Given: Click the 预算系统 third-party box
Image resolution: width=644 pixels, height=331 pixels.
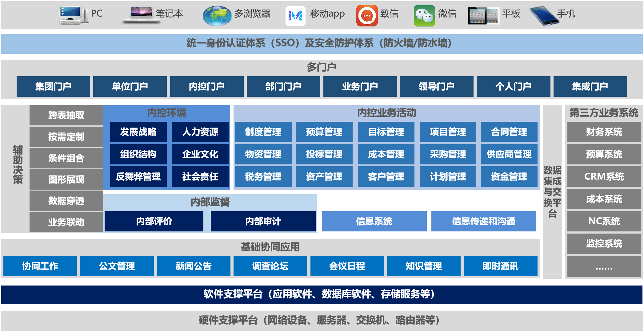Looking at the screenshot, I should [x=604, y=154].
